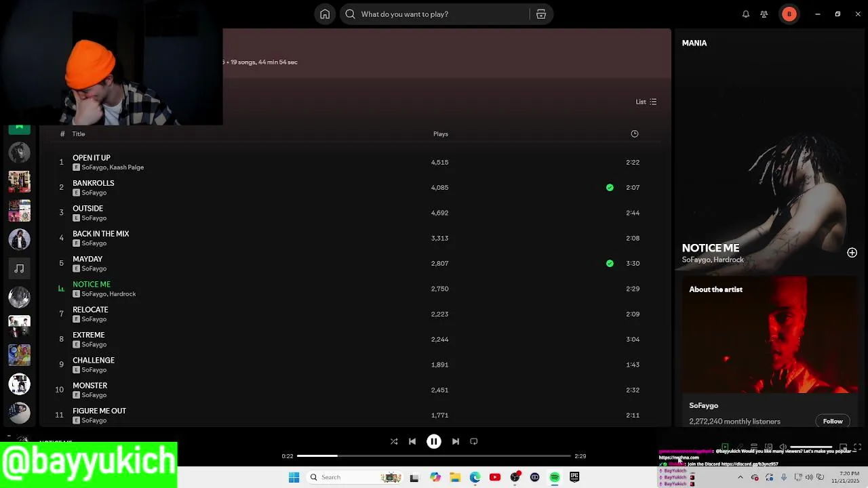The width and height of the screenshot is (868, 488).
Task: Expand hidden system tray icons chevron
Action: click(740, 477)
